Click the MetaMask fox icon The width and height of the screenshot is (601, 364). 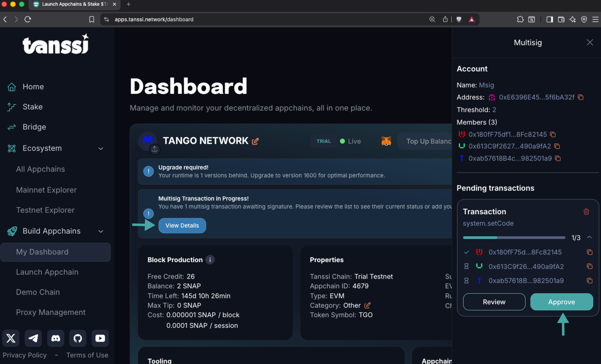[386, 141]
